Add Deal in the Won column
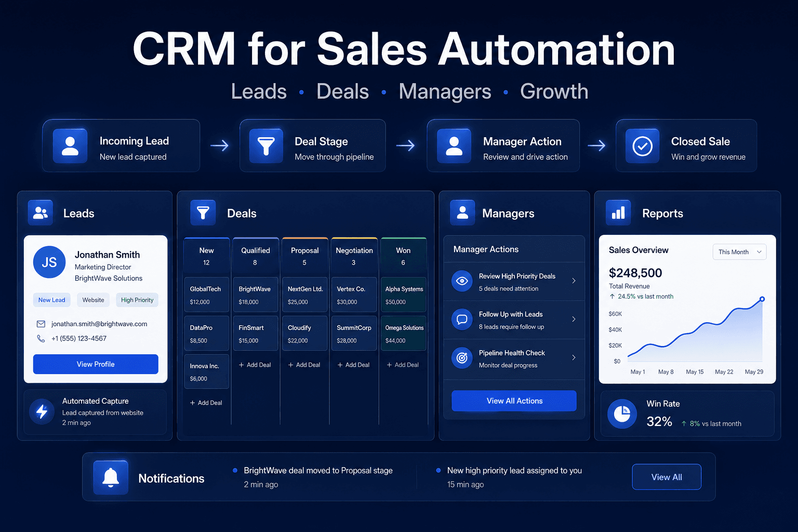The image size is (798, 532). pyautogui.click(x=403, y=365)
